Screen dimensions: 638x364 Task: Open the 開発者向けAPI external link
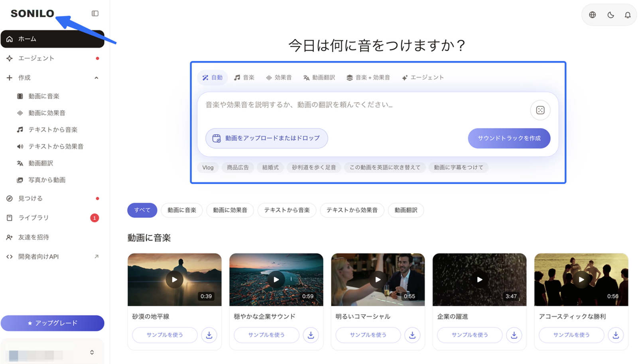pyautogui.click(x=52, y=257)
